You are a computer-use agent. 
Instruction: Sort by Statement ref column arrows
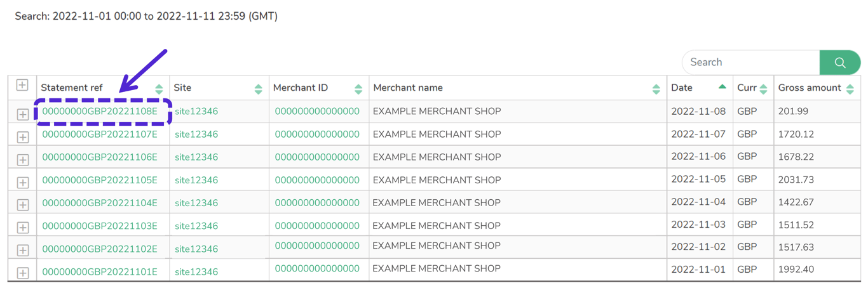159,89
